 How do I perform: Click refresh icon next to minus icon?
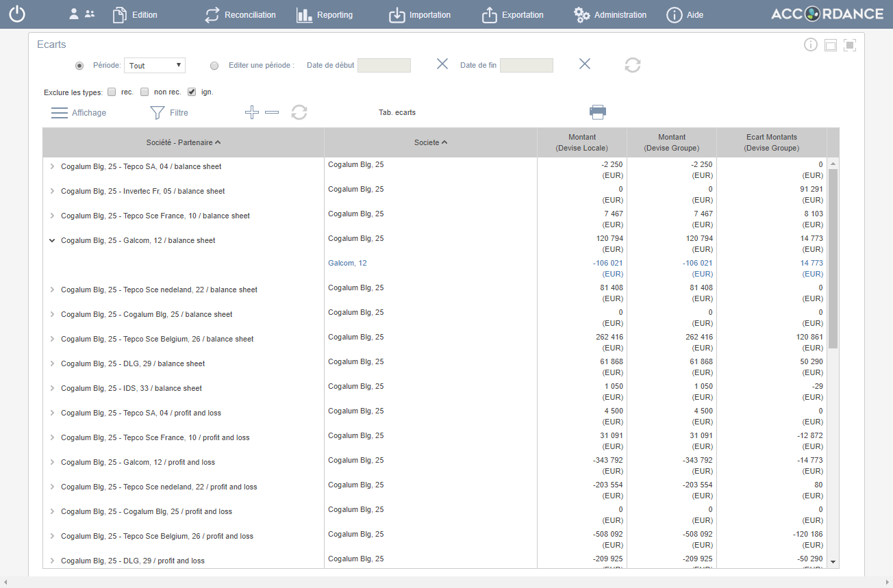(299, 112)
